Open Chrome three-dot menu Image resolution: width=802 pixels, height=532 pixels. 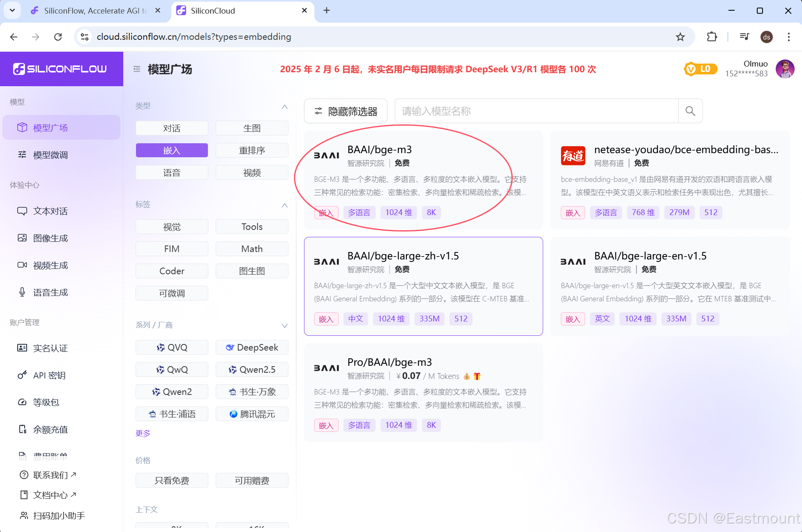point(788,37)
